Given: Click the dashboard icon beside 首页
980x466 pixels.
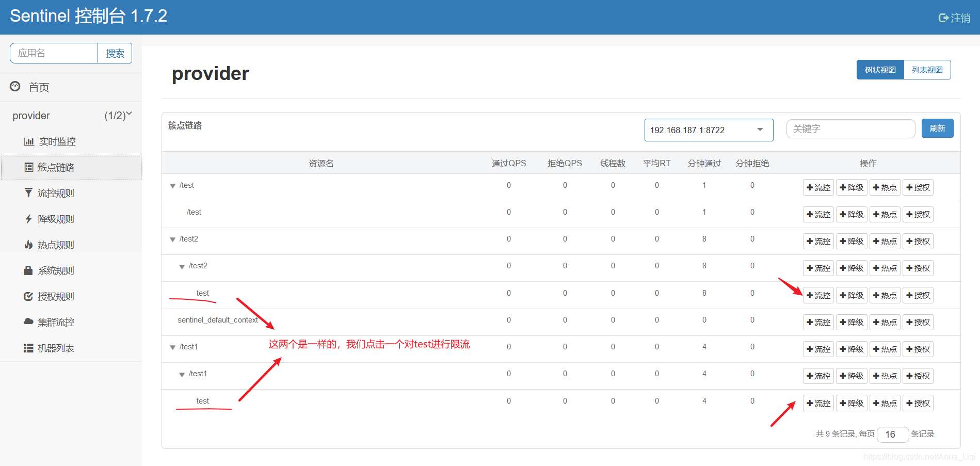Looking at the screenshot, I should [15, 86].
